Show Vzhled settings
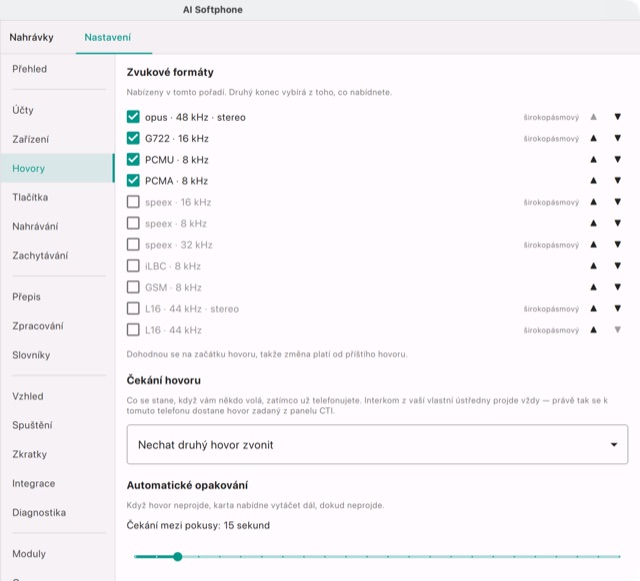 coord(58,396)
